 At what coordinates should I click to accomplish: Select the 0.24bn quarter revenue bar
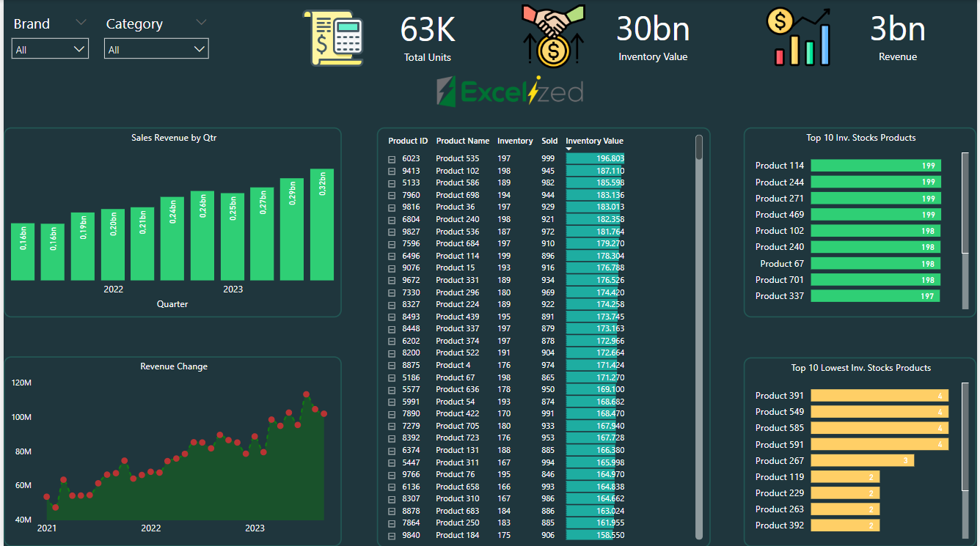[172, 239]
